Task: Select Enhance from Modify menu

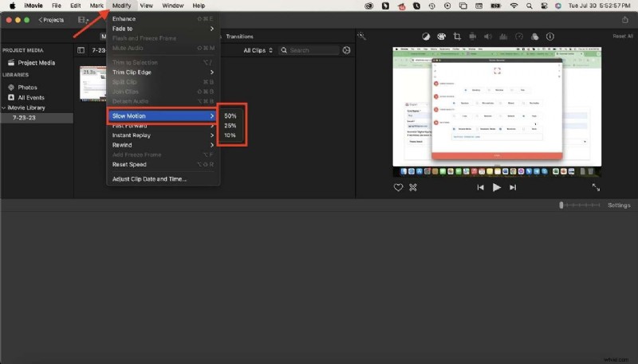Action: (163, 18)
